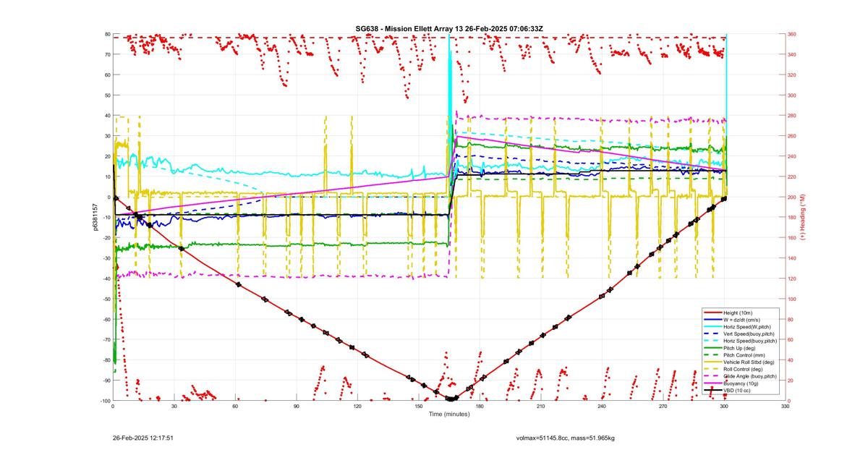
Task: Select legend entry 'Pitch Up (deg)'
Action: pos(741,348)
